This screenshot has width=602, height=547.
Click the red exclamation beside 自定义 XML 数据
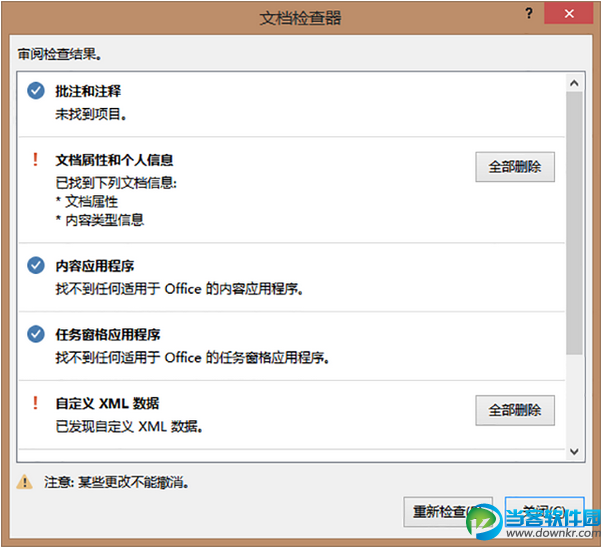(35, 403)
